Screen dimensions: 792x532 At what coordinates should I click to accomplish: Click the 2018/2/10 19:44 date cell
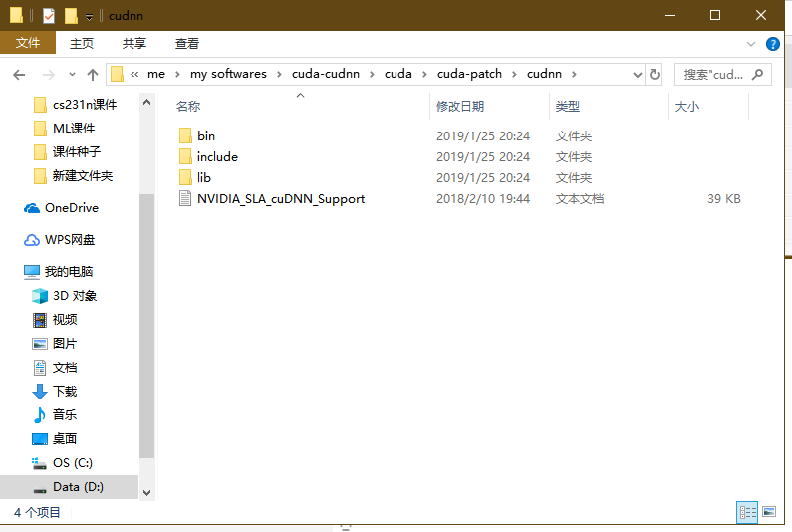click(x=483, y=199)
